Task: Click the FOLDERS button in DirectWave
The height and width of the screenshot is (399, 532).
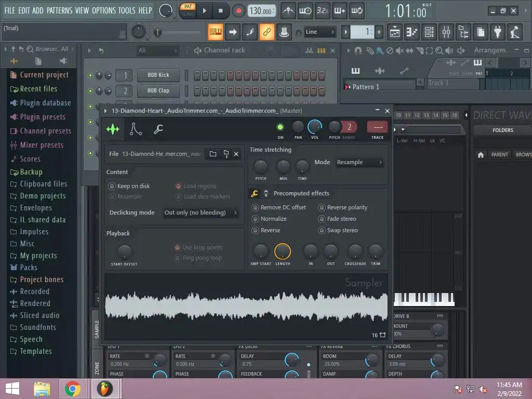Action: (x=503, y=130)
